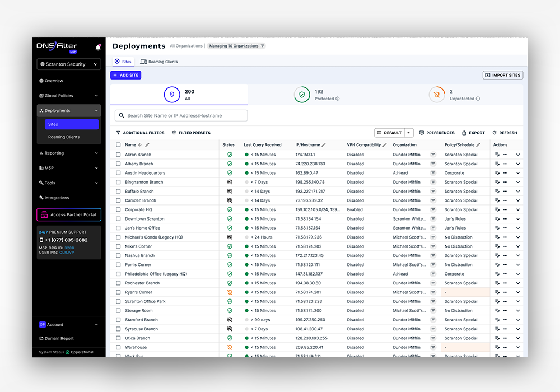Click the edit pencil next to Policy/Schedule
Screen dimensions: 560x392
[478, 145]
